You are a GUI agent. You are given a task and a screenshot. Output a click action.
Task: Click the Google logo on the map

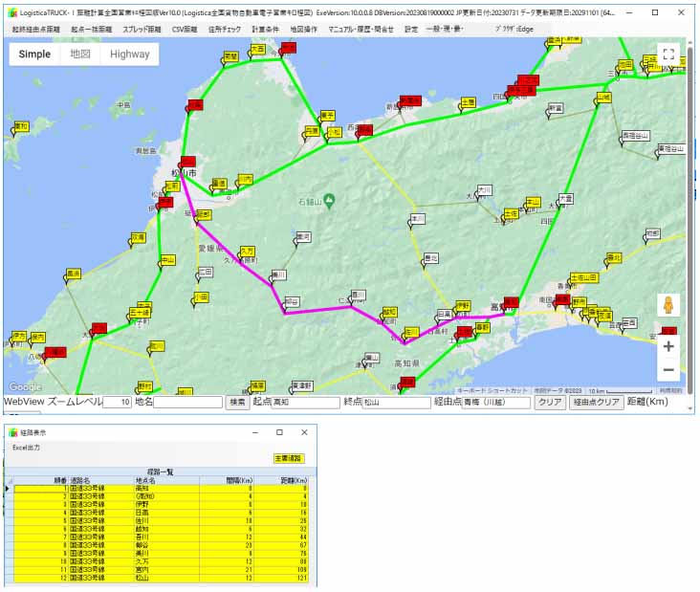point(26,386)
